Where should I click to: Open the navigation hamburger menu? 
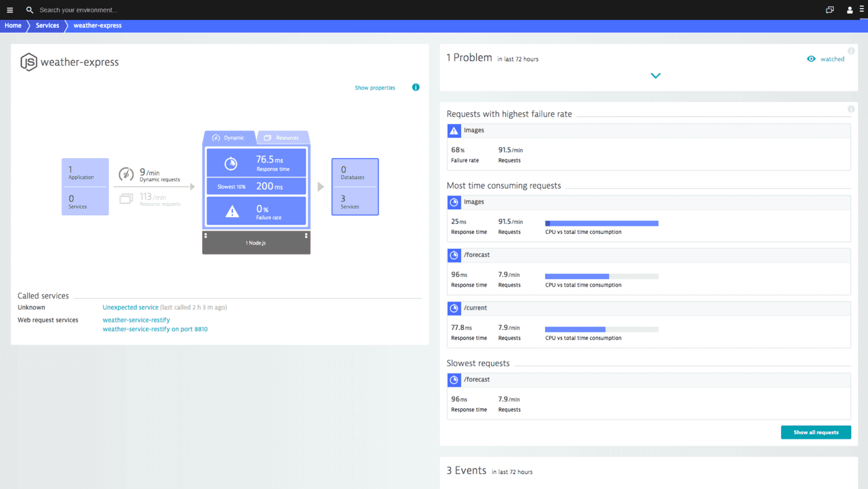click(x=9, y=10)
